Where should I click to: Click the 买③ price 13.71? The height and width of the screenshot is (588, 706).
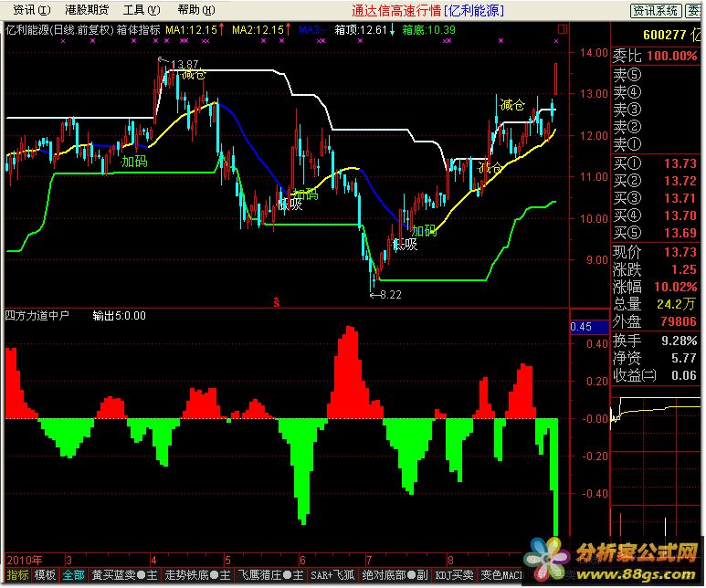coord(680,198)
